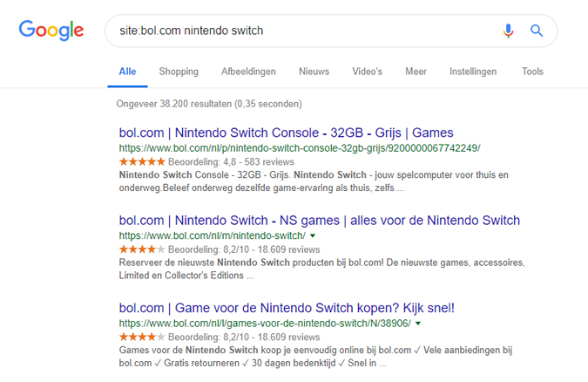The image size is (588, 382).
Task: Click the star rating under the games-voor-de-nintendo-switch URL
Action: (x=142, y=337)
